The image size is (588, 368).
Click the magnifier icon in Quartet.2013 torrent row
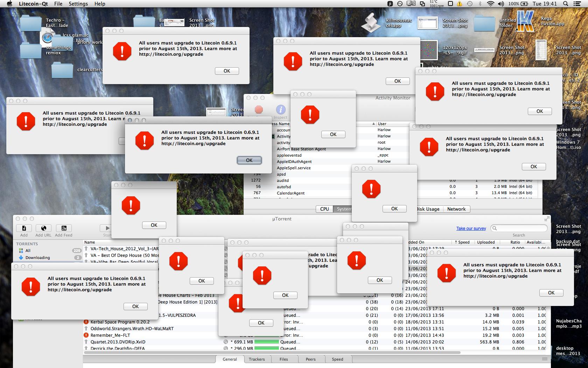point(226,342)
